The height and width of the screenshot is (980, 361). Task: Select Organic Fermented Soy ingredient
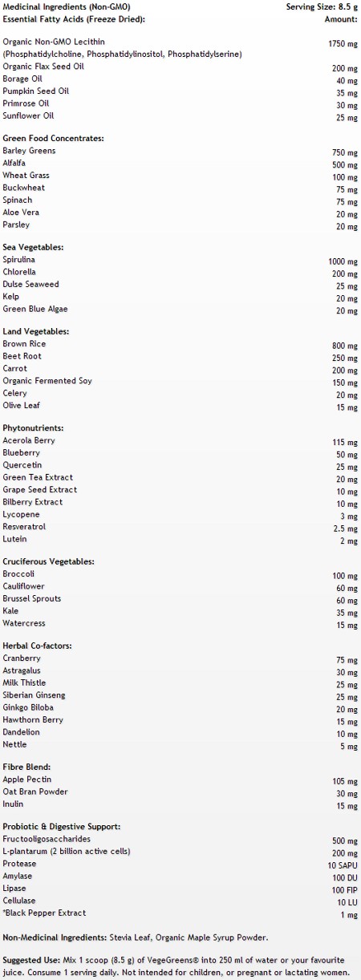coord(47,381)
